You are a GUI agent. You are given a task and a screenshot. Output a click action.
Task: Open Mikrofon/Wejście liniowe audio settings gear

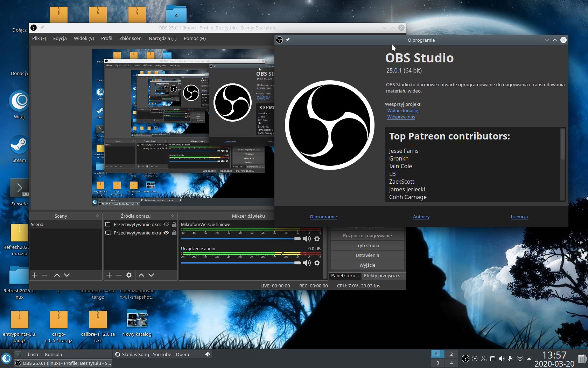click(317, 239)
